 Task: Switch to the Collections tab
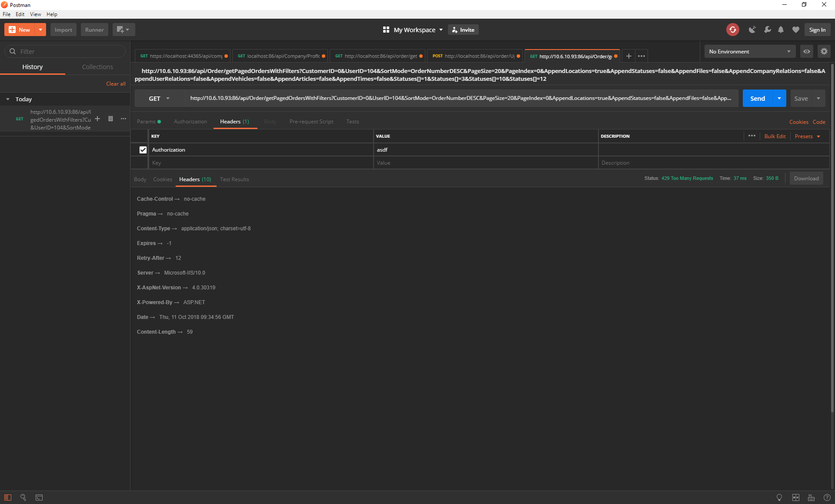pyautogui.click(x=97, y=66)
